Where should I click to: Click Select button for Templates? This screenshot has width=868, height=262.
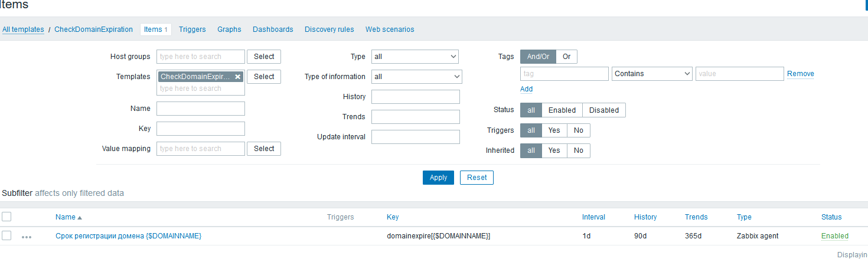[264, 77]
